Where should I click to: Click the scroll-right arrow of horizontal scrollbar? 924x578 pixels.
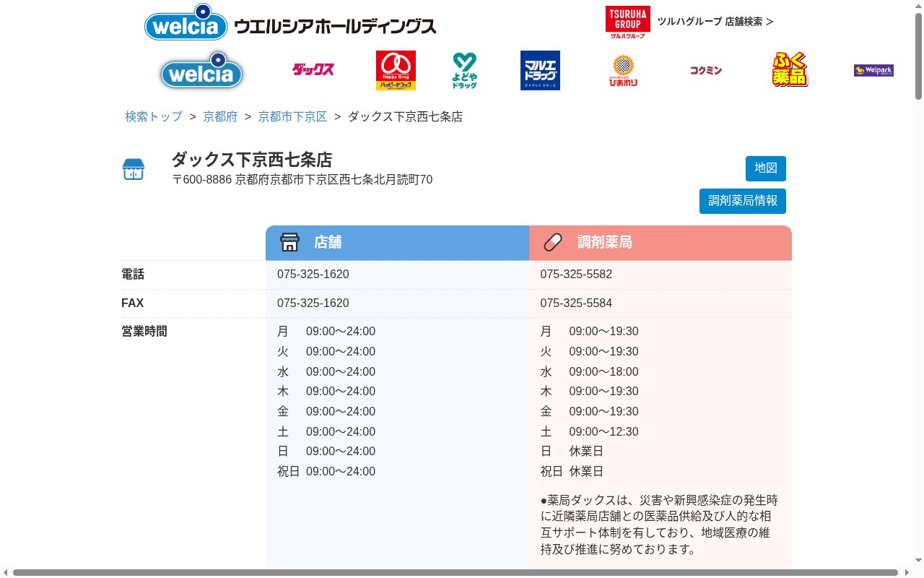(907, 572)
